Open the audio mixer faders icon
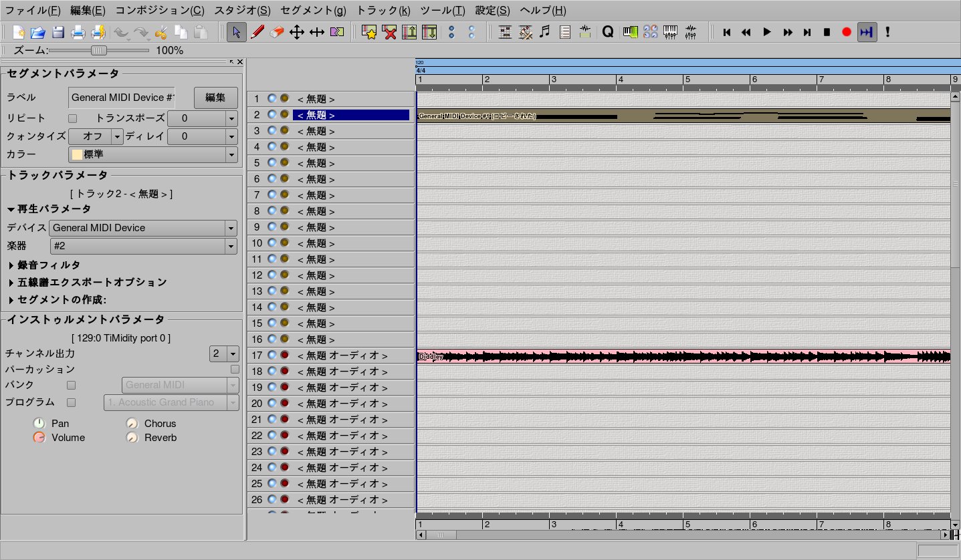 [x=691, y=31]
